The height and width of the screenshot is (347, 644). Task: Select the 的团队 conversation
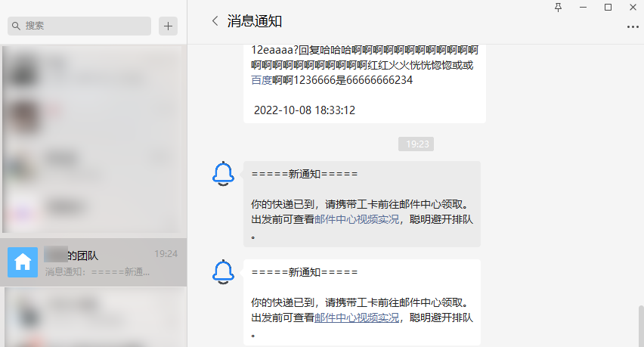93,262
